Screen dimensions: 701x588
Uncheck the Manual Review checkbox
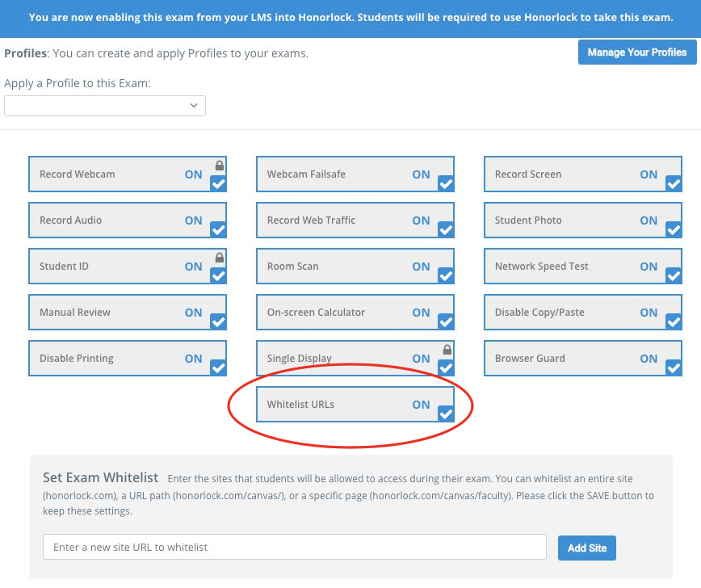218,321
